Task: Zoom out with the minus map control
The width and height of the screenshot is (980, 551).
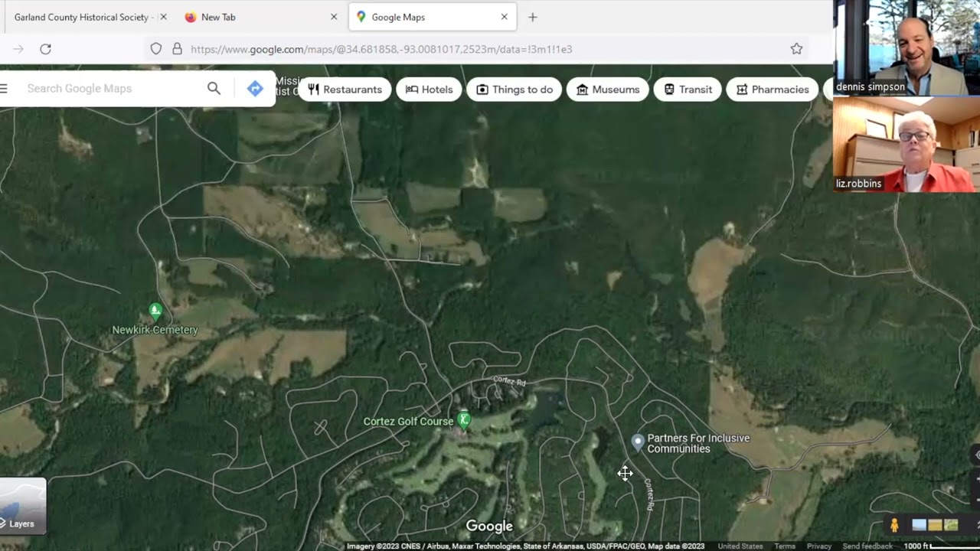Action: coord(976,500)
